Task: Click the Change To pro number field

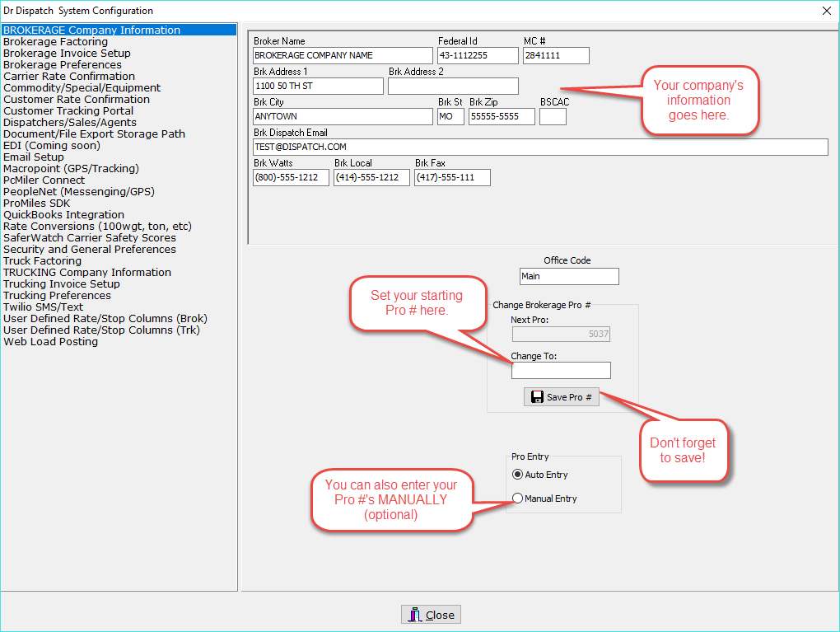Action: [561, 371]
